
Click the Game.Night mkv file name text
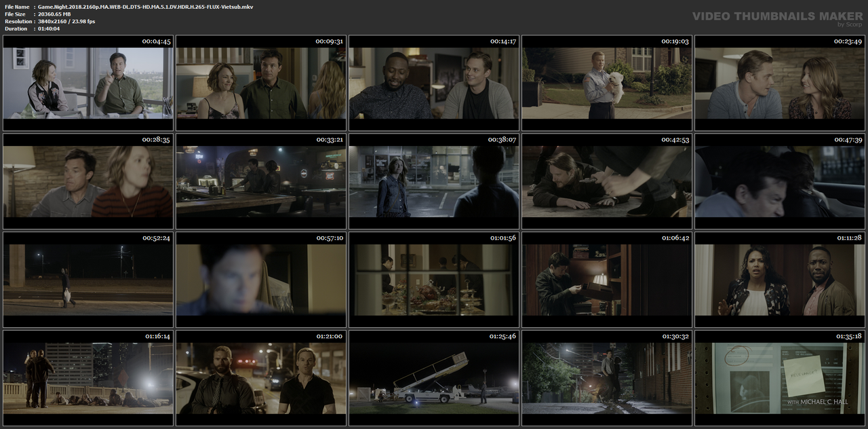[x=145, y=6]
